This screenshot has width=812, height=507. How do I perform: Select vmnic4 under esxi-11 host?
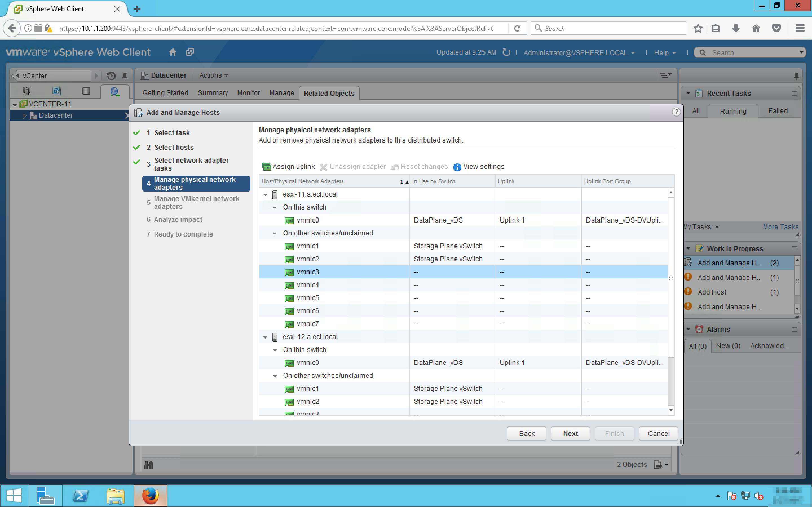307,285
